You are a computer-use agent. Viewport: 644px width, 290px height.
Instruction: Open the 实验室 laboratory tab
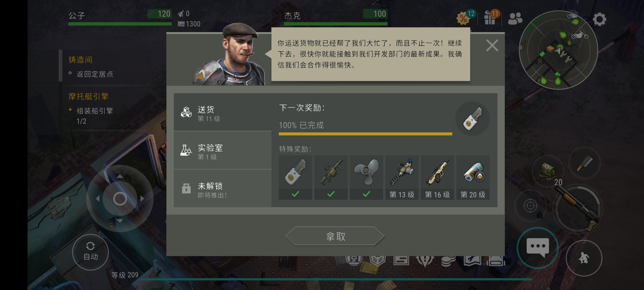pyautogui.click(x=223, y=150)
